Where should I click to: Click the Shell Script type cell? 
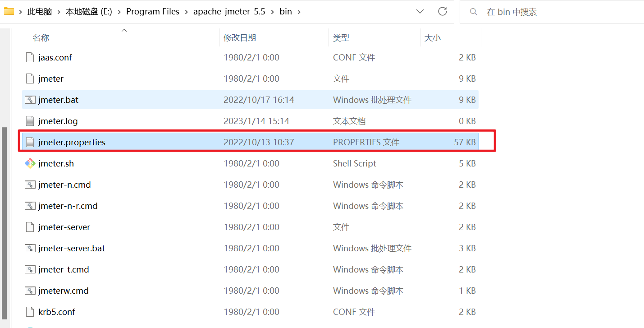[x=355, y=163]
